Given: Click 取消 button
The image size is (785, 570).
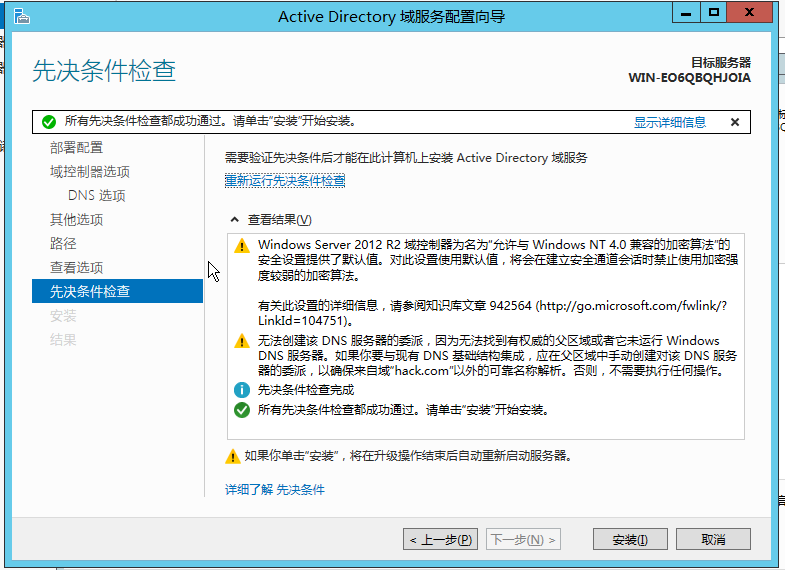Looking at the screenshot, I should [x=713, y=539].
